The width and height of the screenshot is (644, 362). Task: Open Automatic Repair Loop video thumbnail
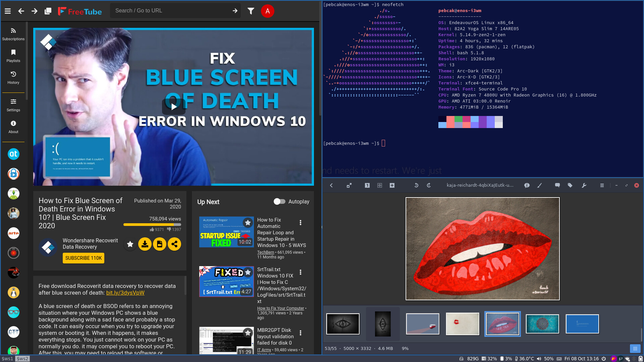[226, 232]
